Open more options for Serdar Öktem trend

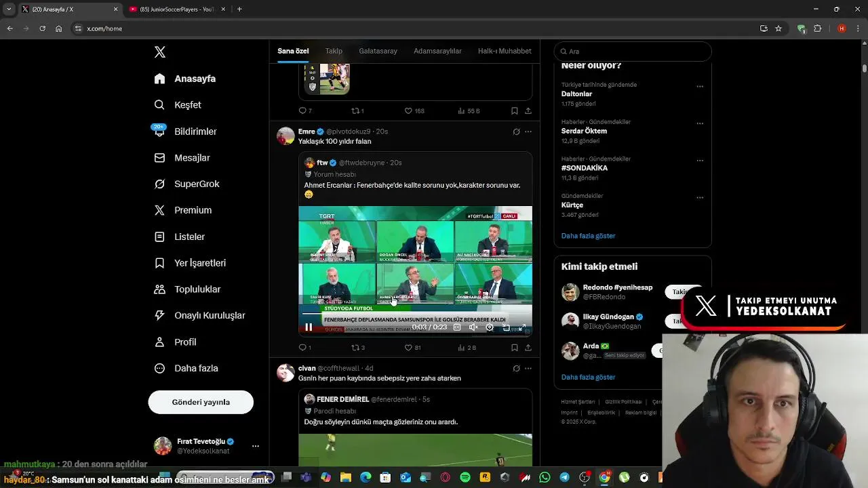tap(700, 124)
